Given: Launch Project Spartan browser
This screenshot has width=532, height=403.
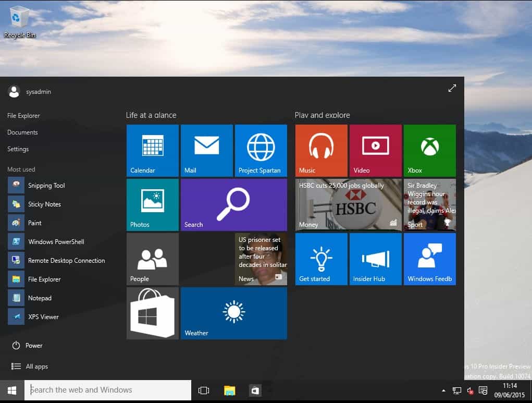Looking at the screenshot, I should coord(261,151).
